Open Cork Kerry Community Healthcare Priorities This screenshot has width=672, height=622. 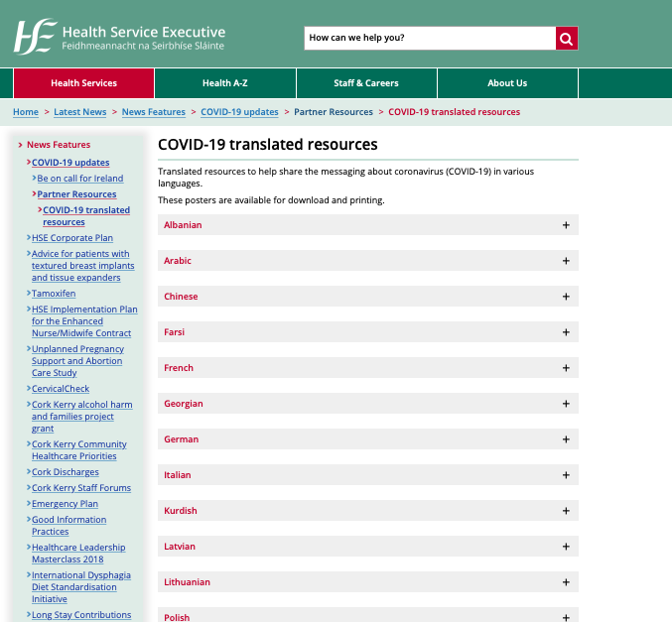pyautogui.click(x=78, y=450)
